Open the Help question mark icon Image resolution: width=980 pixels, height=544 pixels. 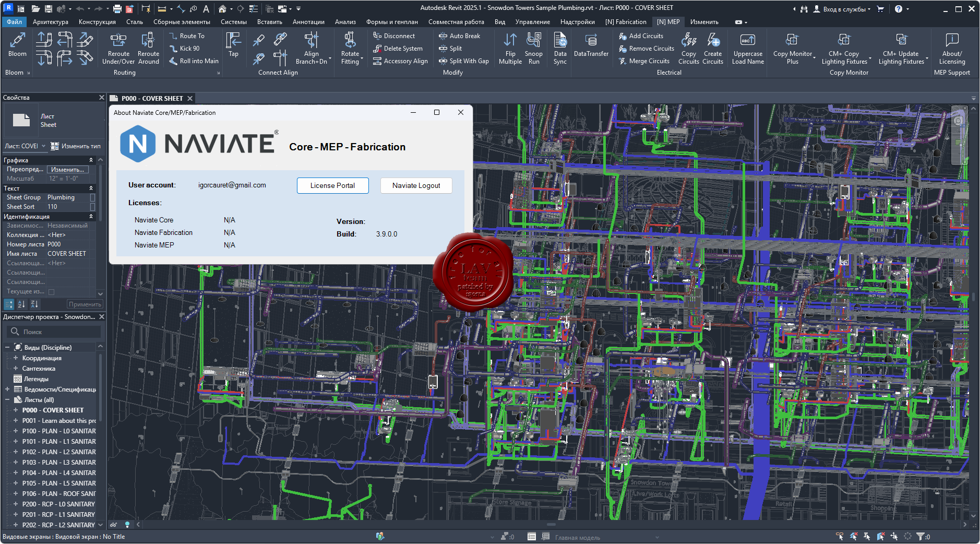coord(898,9)
